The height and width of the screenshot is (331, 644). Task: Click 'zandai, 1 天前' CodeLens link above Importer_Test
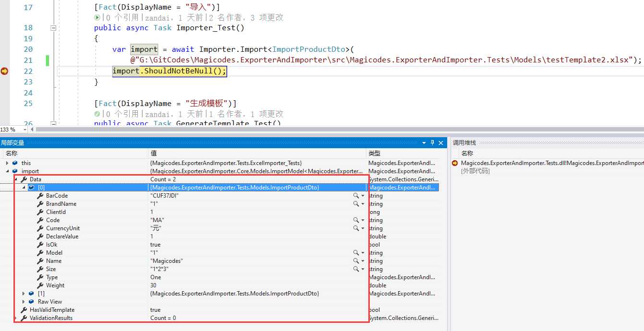173,18
